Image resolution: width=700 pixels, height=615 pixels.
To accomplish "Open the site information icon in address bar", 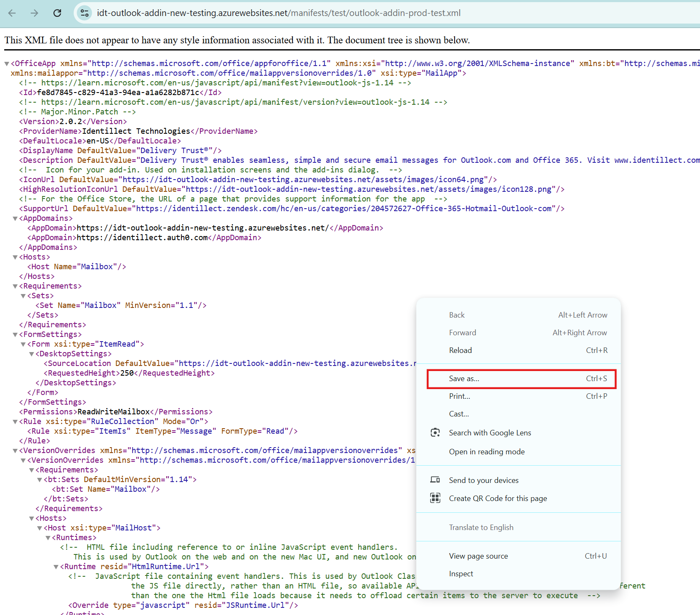I will [x=85, y=13].
